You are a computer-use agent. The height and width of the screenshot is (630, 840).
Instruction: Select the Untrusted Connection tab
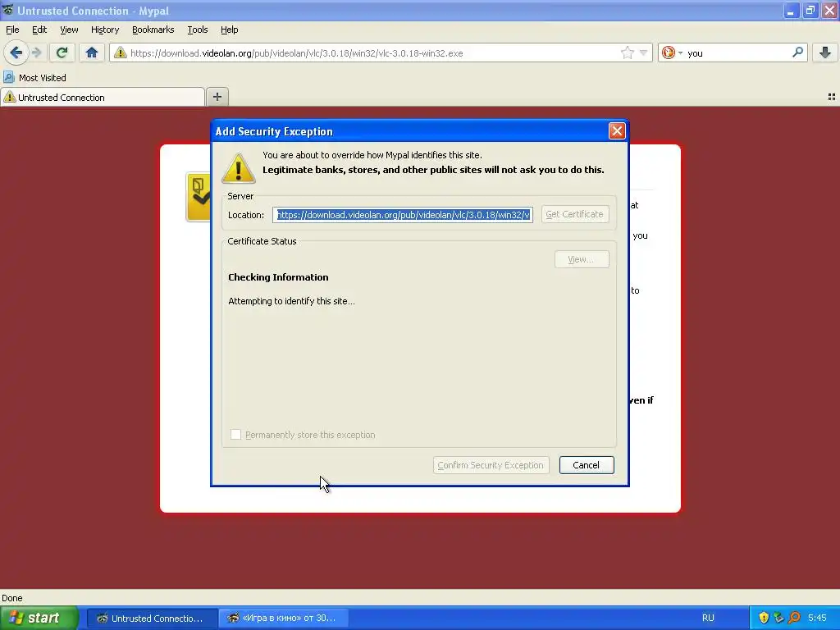point(103,97)
